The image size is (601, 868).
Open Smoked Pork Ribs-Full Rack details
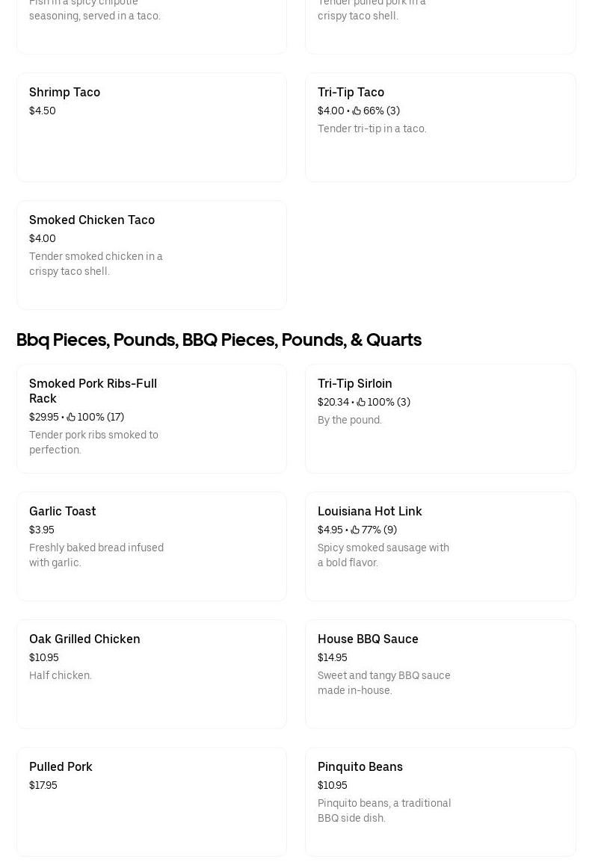pos(152,418)
